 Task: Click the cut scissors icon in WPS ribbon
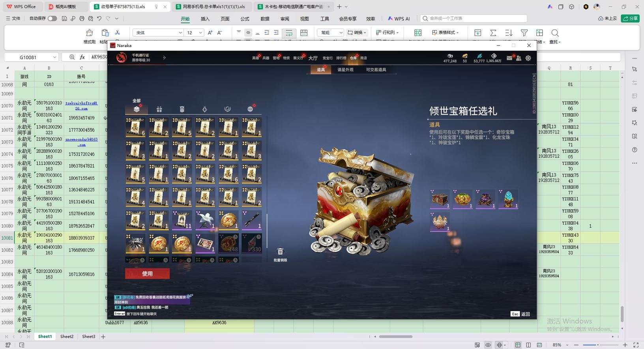[117, 32]
